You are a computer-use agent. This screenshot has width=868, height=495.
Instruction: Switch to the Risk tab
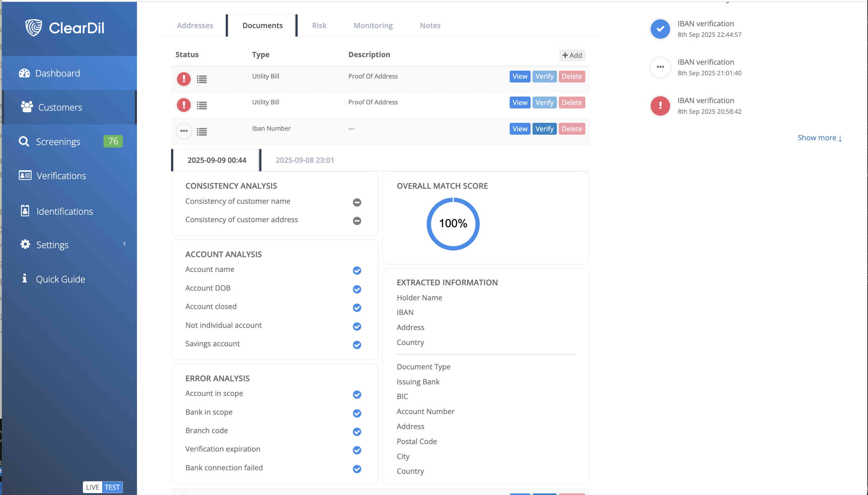pos(319,26)
